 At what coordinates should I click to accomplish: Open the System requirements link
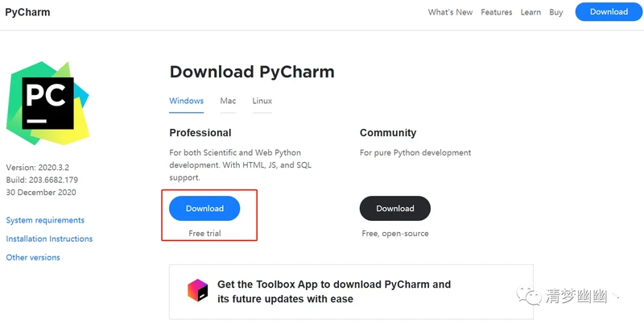point(45,220)
